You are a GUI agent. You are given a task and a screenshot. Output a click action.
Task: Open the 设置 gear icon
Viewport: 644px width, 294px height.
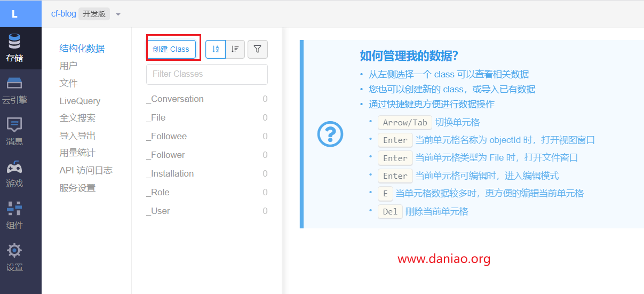[x=14, y=251]
